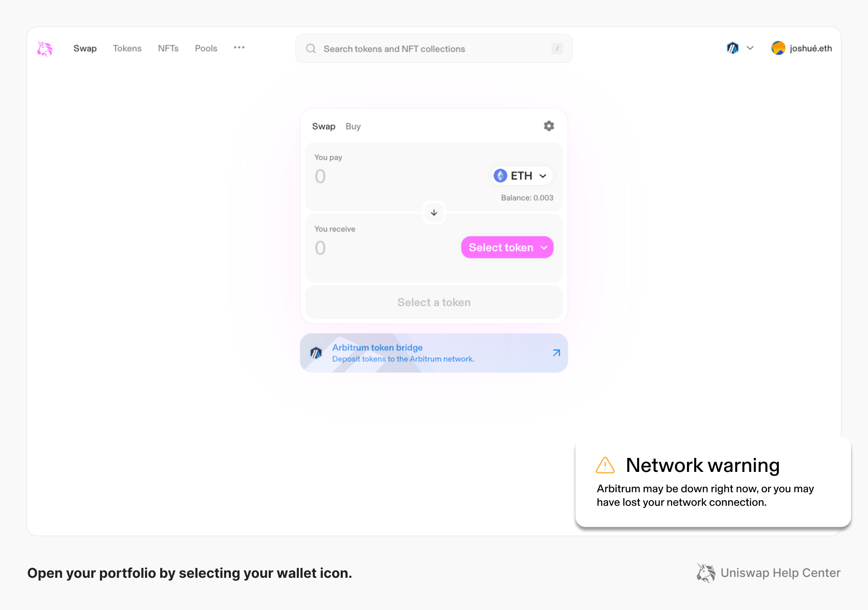This screenshot has height=610, width=868.
Task: Open the Select token dropdown
Action: (x=507, y=247)
